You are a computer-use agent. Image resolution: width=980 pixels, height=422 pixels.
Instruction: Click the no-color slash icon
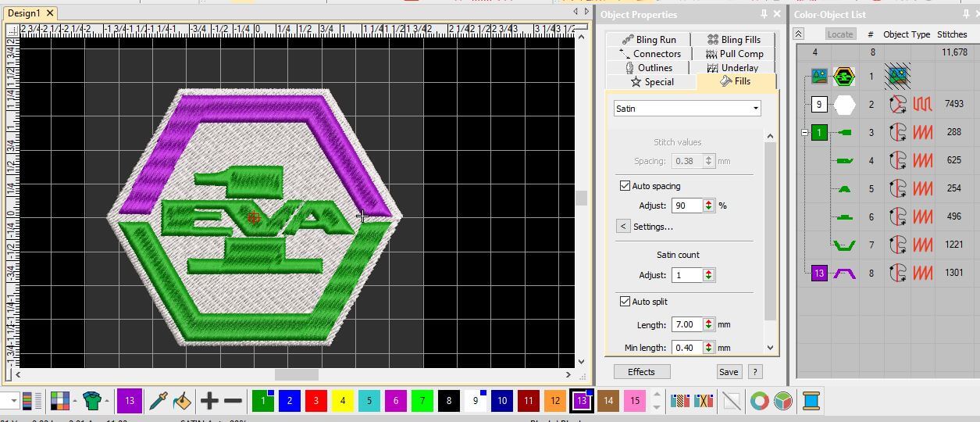732,401
